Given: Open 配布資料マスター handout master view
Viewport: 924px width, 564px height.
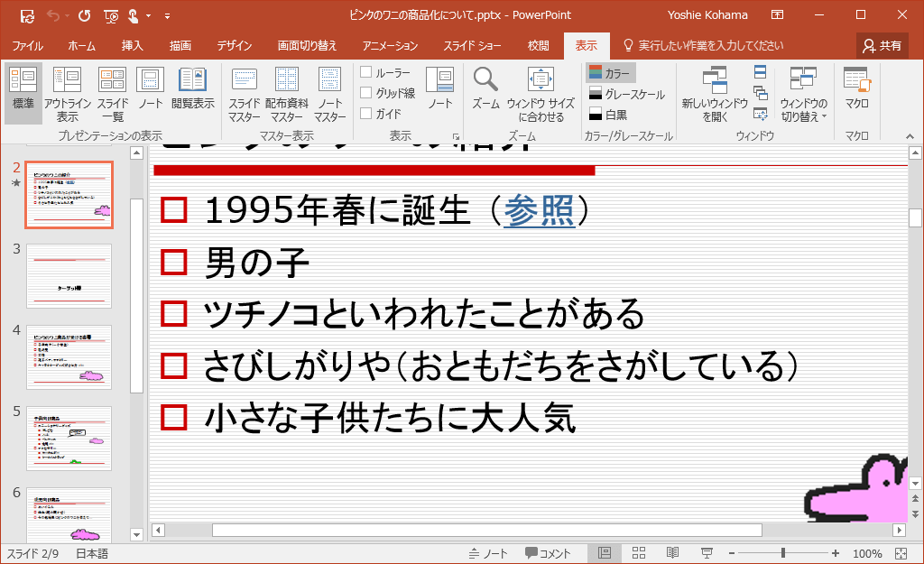Looking at the screenshot, I should [287, 94].
